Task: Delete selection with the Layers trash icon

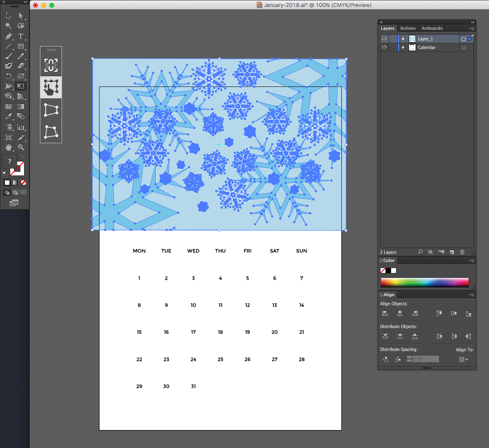Action: [x=462, y=252]
